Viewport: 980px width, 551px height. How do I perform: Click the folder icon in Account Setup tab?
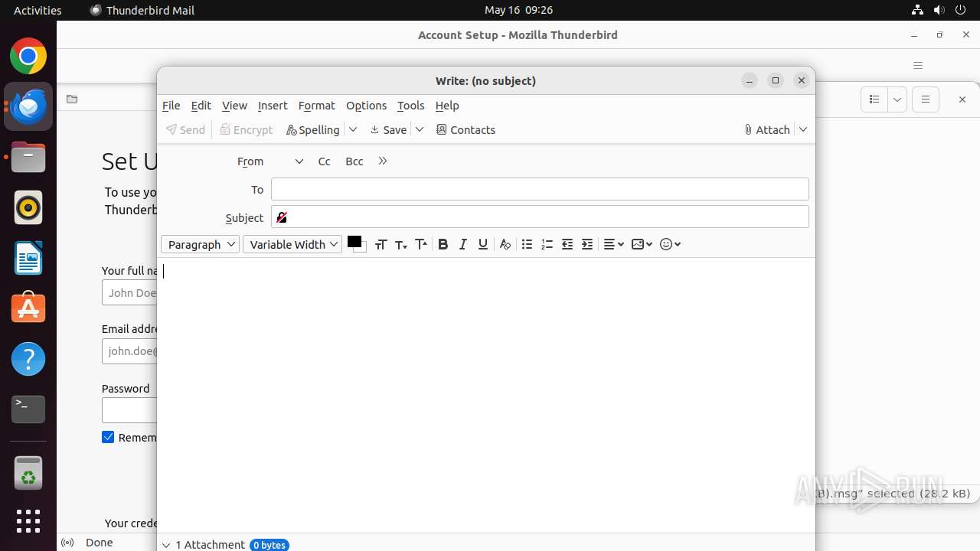[x=72, y=99]
